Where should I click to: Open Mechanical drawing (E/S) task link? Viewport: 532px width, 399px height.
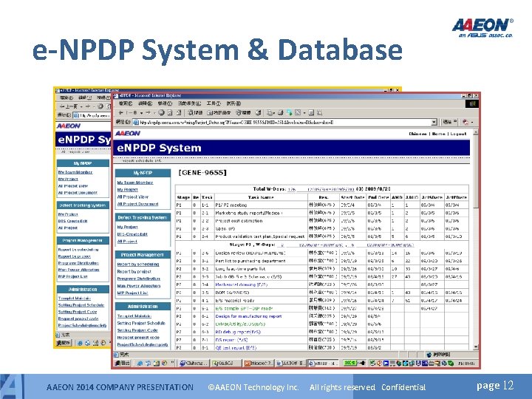pos(241,284)
